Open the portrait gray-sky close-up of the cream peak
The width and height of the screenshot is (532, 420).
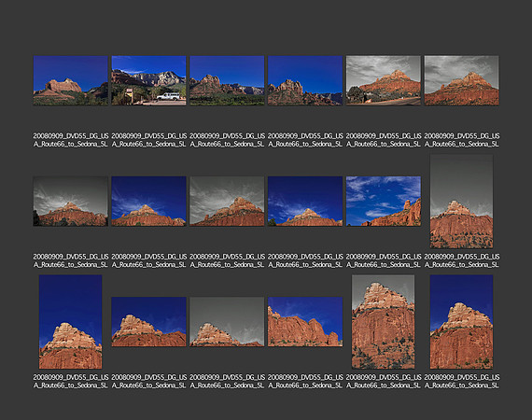point(383,322)
